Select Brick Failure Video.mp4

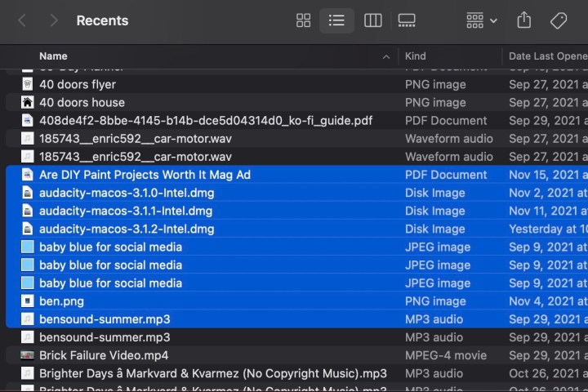(104, 355)
